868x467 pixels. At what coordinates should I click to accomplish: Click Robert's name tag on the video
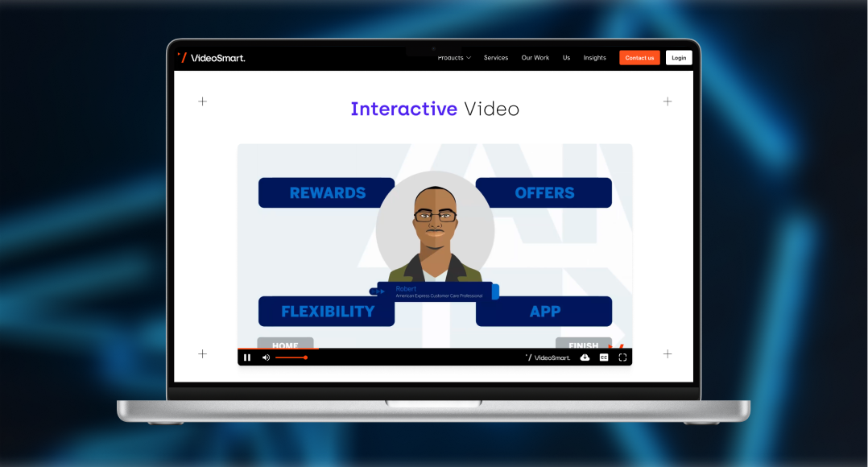(x=435, y=291)
